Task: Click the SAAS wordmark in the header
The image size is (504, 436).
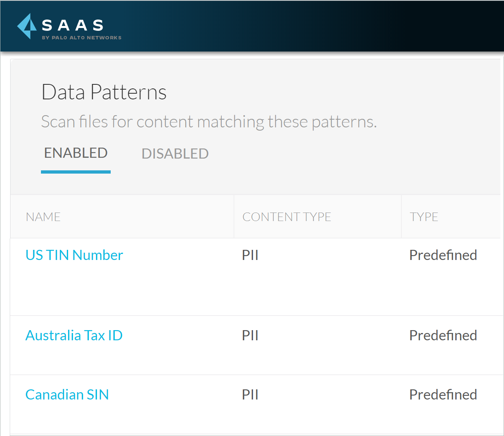Action: (73, 25)
